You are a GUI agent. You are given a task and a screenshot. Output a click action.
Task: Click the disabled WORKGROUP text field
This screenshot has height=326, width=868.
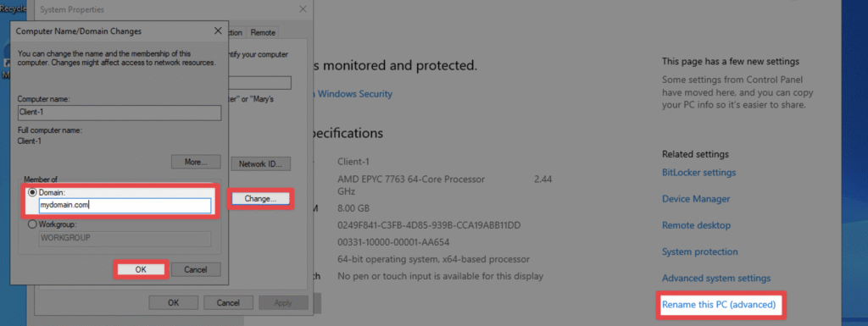pyautogui.click(x=125, y=238)
